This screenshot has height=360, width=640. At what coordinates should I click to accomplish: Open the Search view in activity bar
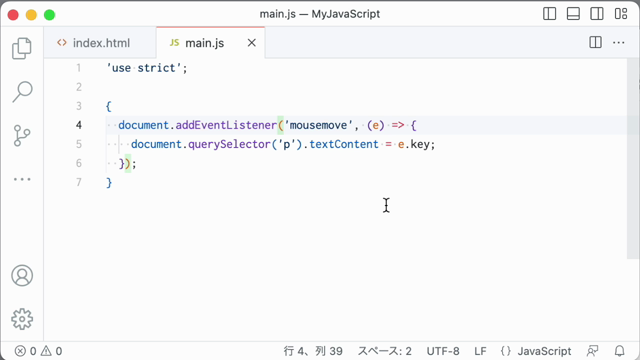point(22,91)
